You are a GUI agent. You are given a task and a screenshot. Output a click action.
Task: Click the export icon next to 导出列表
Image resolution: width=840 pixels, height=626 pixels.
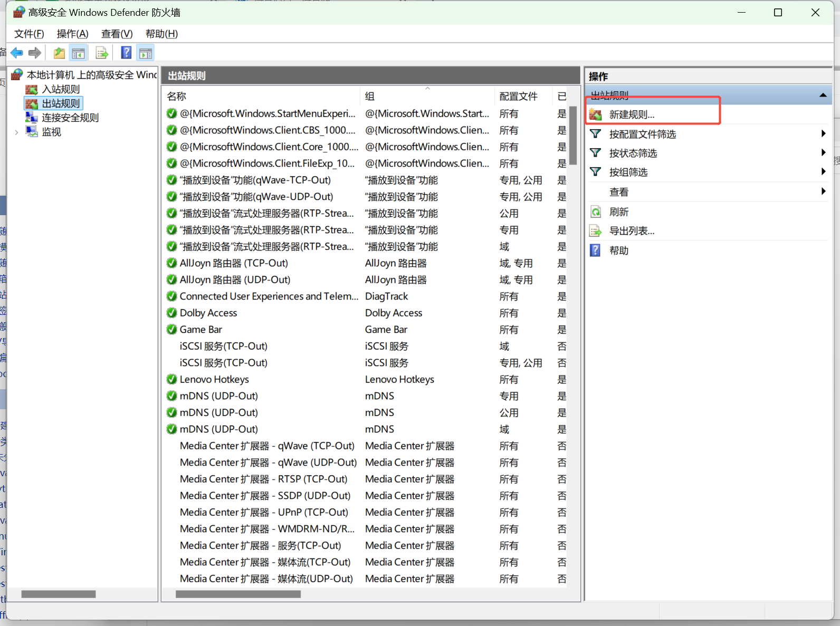(x=596, y=231)
